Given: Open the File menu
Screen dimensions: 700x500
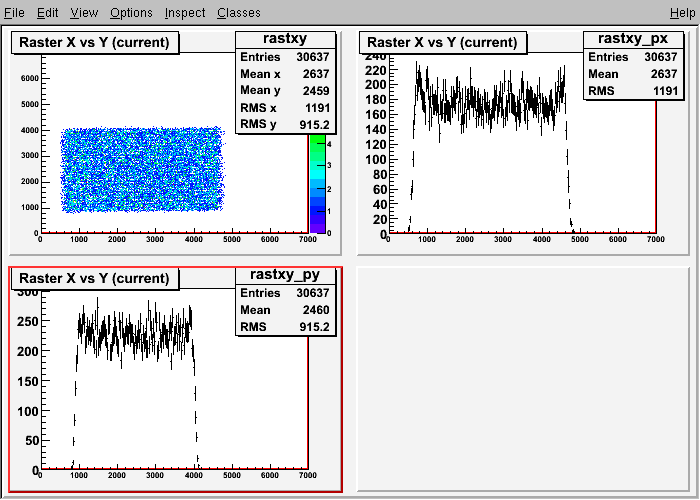Looking at the screenshot, I should pos(14,12).
